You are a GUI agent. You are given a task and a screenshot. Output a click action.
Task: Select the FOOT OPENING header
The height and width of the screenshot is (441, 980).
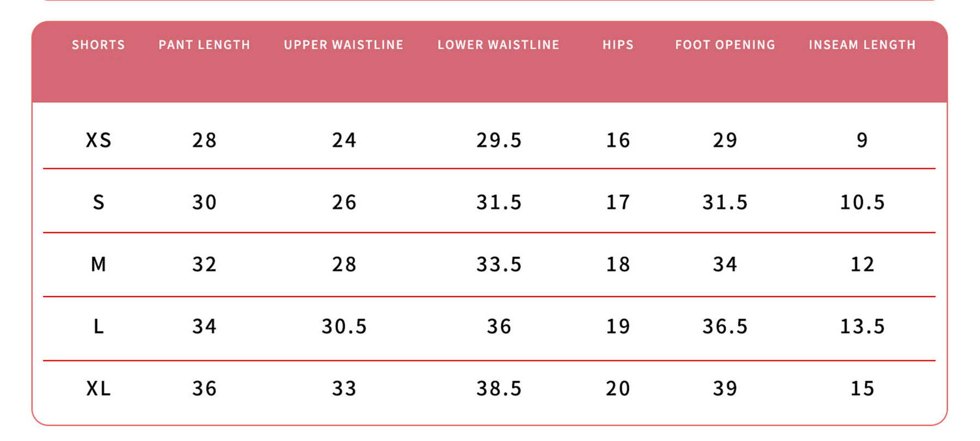coord(725,45)
